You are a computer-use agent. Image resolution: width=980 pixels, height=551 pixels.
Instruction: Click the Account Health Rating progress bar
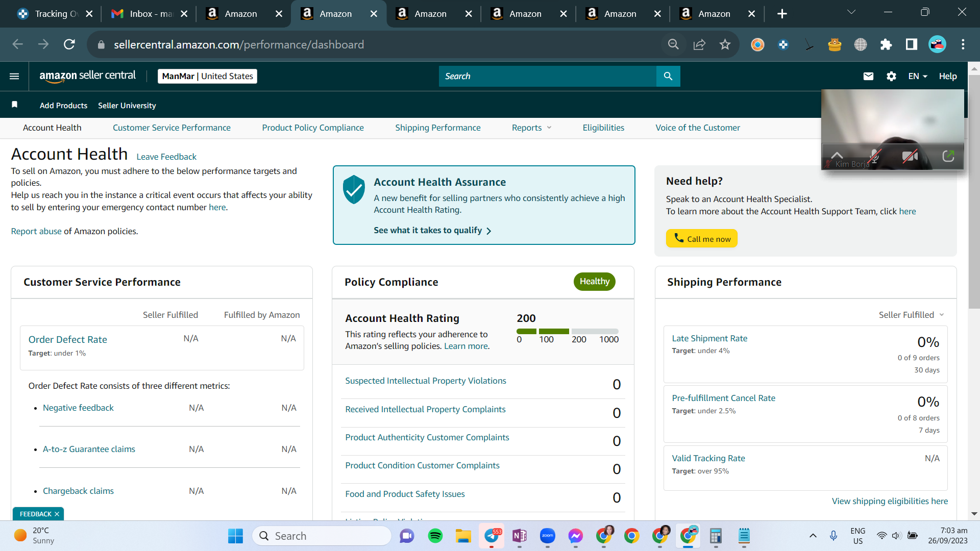click(x=568, y=331)
